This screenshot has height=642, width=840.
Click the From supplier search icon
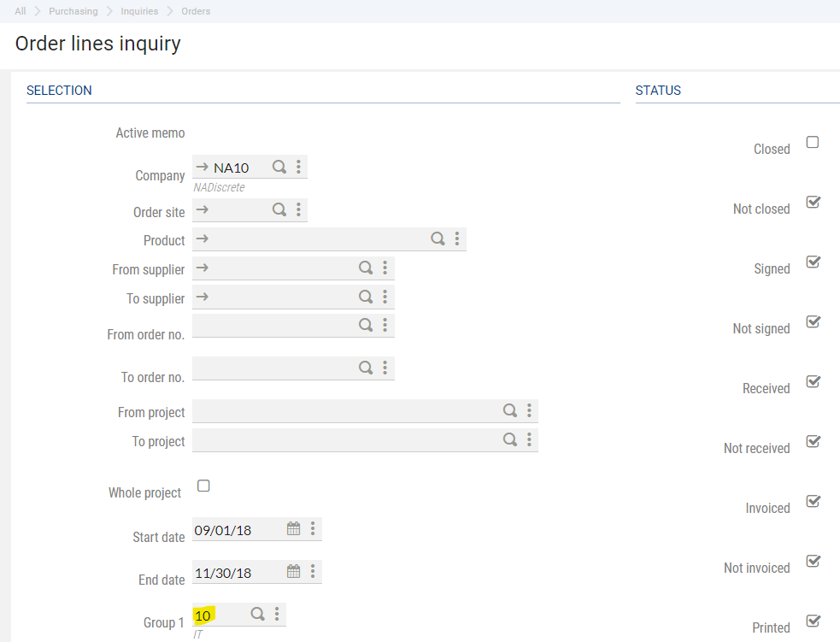[x=365, y=268]
